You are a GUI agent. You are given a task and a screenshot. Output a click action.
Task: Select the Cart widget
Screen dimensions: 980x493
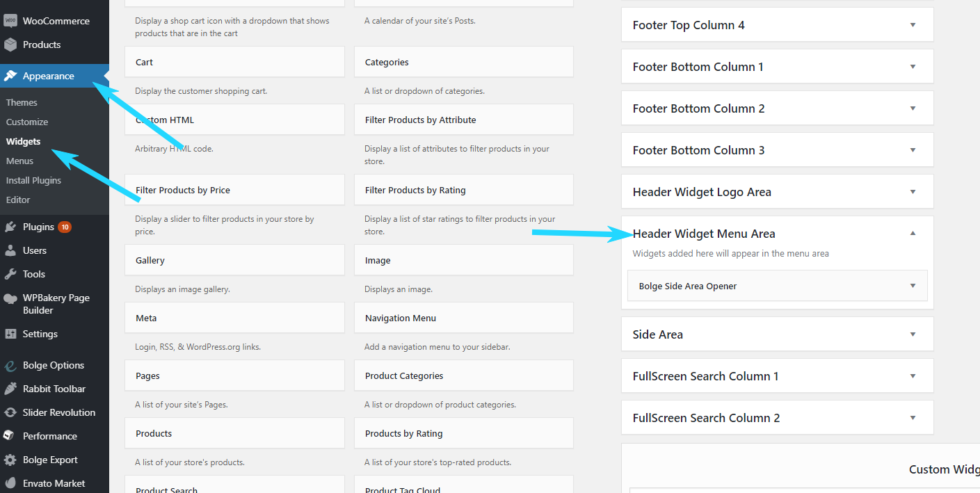pos(234,62)
